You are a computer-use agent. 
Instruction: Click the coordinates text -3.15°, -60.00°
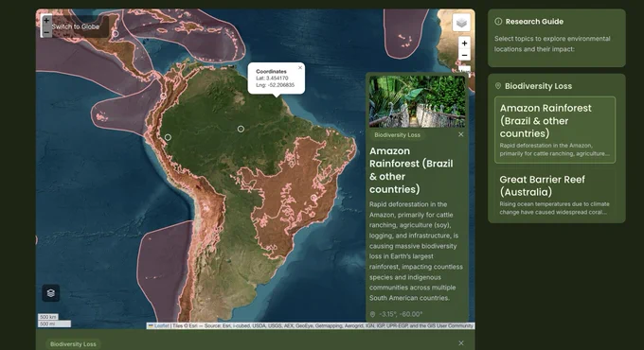point(401,314)
